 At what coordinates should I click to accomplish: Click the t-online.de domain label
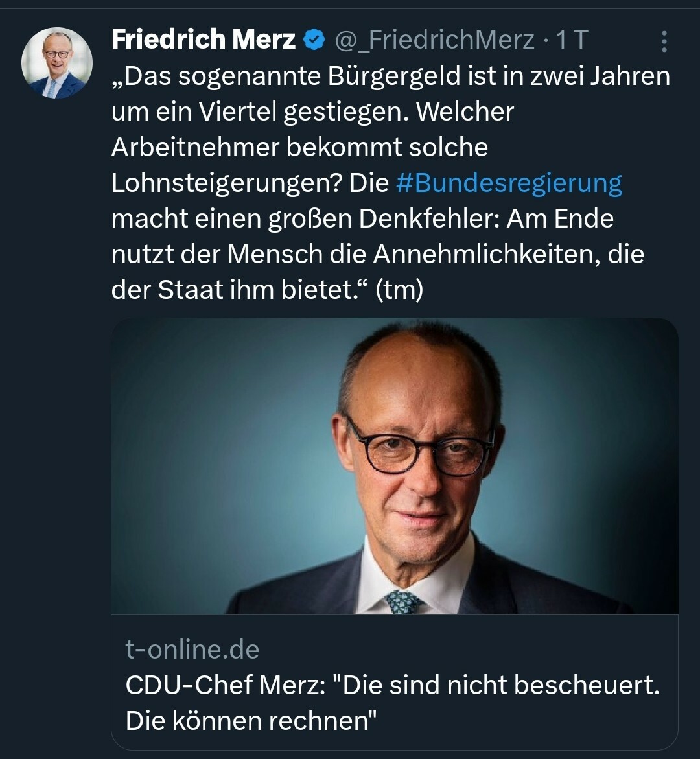pos(192,649)
